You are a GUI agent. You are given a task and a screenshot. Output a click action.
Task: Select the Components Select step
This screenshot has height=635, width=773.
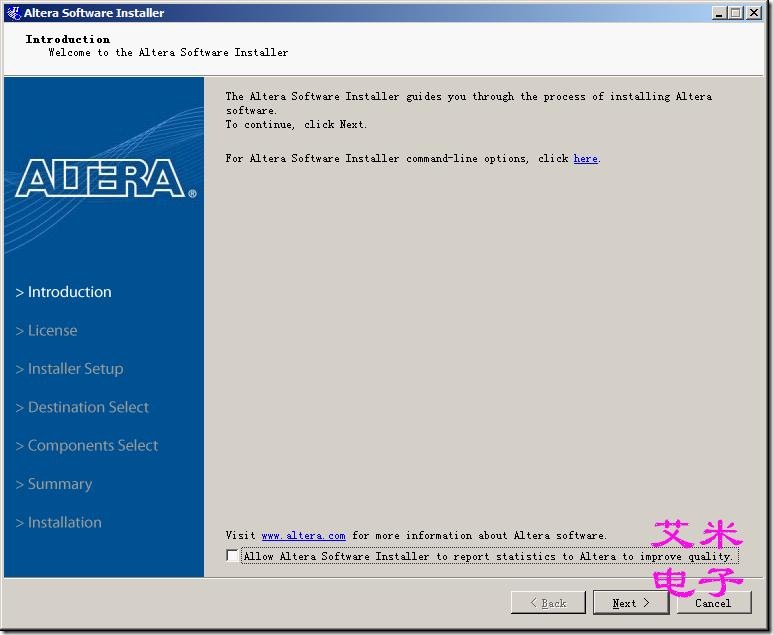click(87, 446)
